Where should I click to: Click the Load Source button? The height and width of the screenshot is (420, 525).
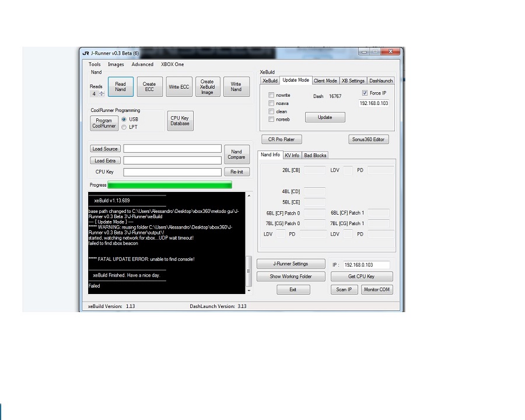(105, 149)
